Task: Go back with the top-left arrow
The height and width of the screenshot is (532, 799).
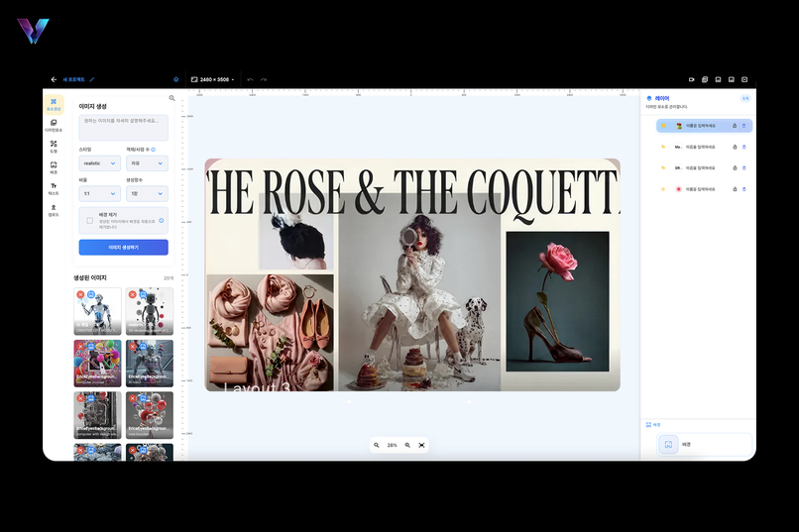Action: [x=54, y=79]
